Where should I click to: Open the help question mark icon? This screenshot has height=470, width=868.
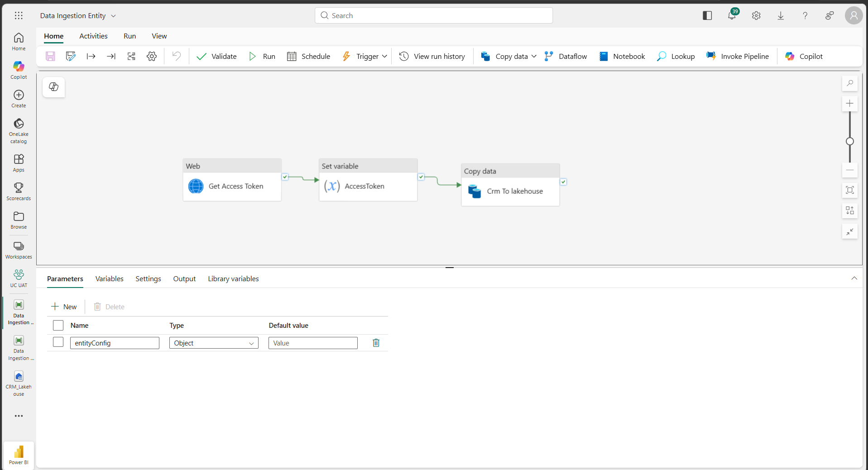tap(805, 15)
